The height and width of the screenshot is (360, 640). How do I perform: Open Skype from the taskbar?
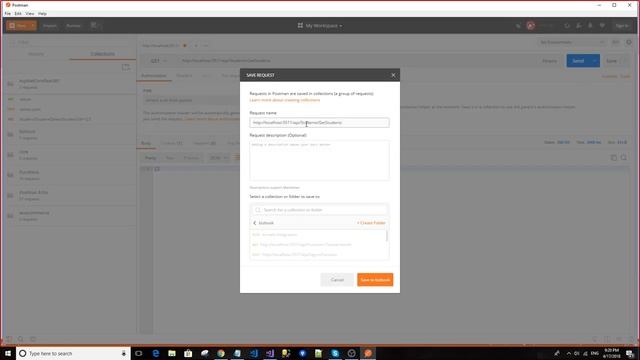(x=335, y=353)
